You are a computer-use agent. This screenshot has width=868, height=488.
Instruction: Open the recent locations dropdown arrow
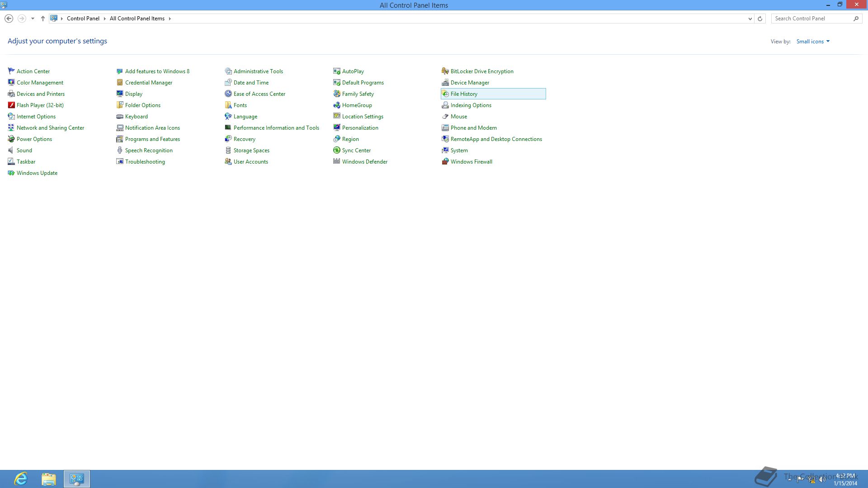(x=33, y=19)
